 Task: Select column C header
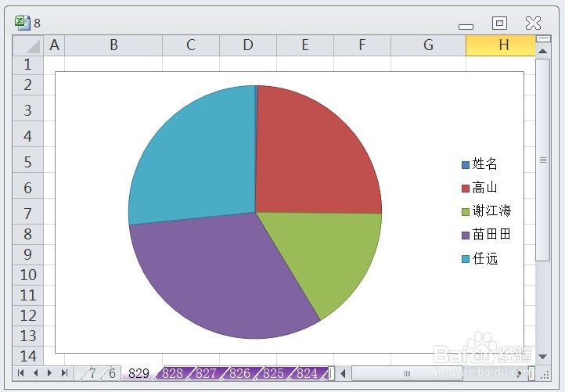[191, 45]
